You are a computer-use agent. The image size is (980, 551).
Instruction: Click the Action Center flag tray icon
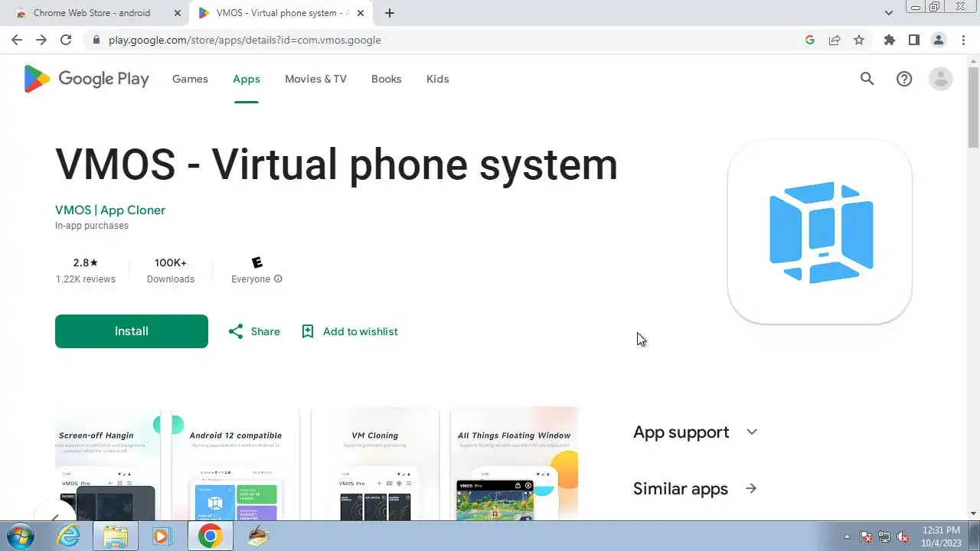coord(866,536)
